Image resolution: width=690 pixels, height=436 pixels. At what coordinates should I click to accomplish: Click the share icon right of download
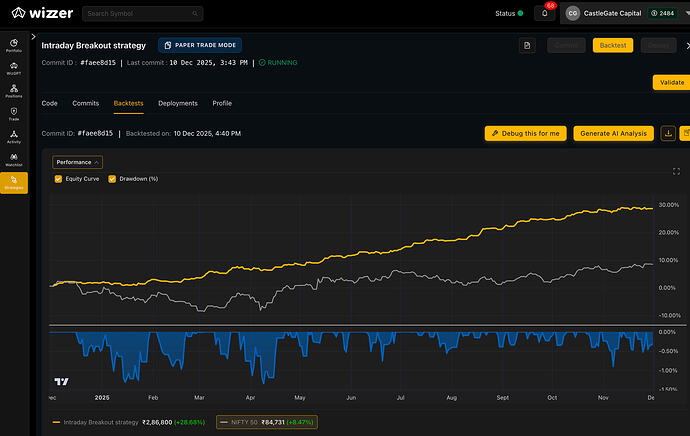coord(685,133)
